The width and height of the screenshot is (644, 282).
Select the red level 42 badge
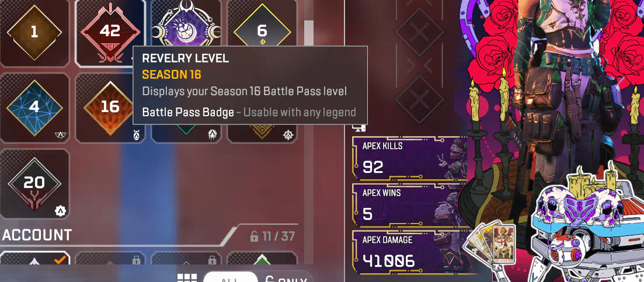110,32
